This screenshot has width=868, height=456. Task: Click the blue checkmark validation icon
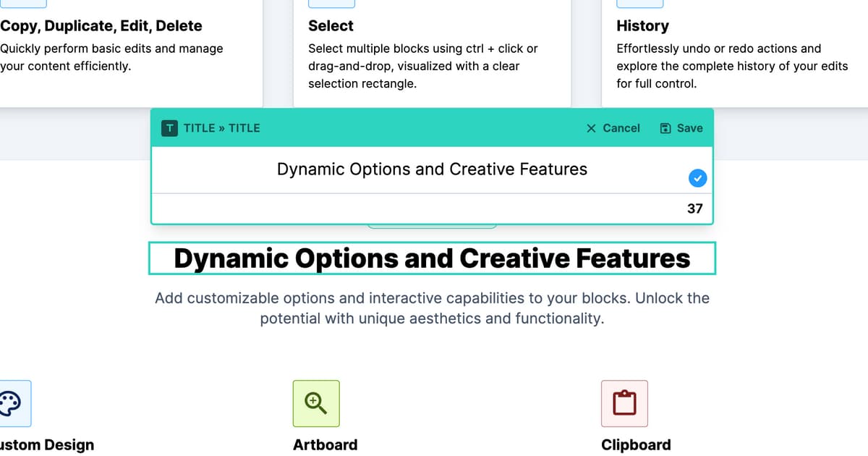tap(697, 177)
